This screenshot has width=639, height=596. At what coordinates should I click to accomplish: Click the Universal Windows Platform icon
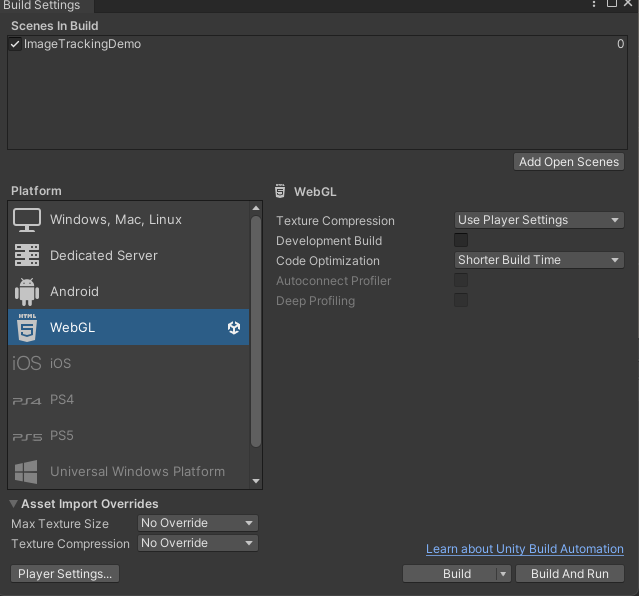pos(27,471)
